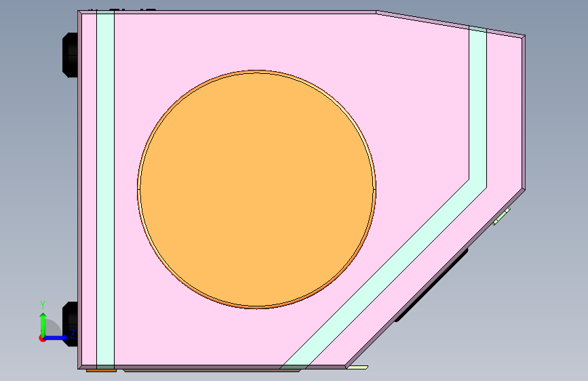Select the pale yellow tab at bottom right

[x=357, y=367]
